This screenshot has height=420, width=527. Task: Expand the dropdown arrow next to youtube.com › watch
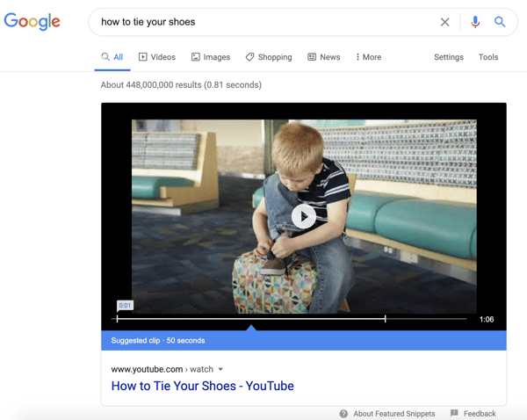220,369
